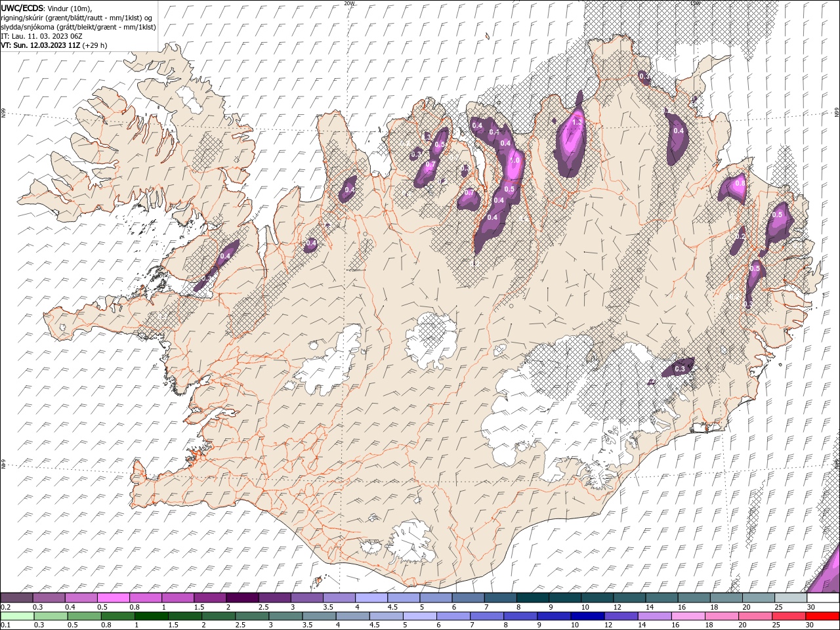Click the lower scale swatch between 20 and 25
The height and width of the screenshot is (630, 840).
[x=754, y=616]
